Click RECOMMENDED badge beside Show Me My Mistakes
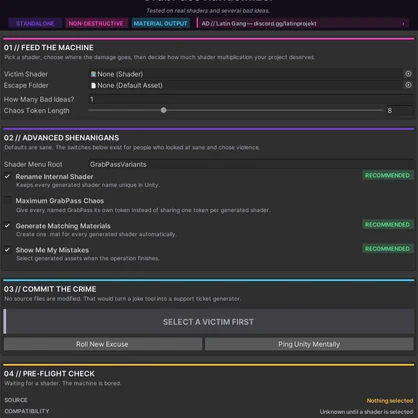Image resolution: width=418 pixels, height=418 pixels. click(388, 249)
